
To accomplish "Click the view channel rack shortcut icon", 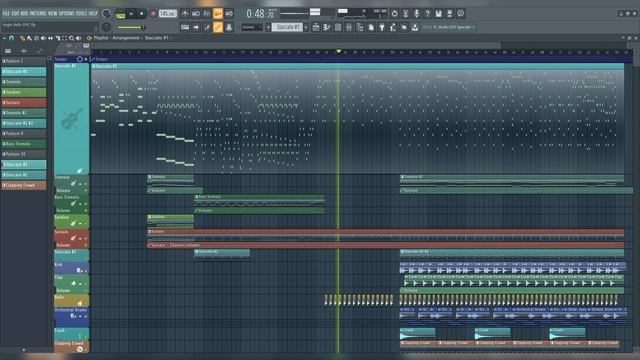I will [338, 27].
